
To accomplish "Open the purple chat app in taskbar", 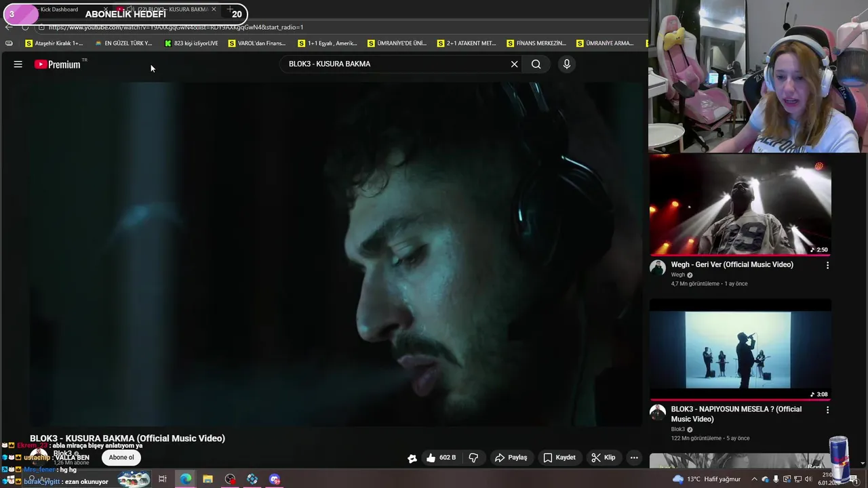I will point(275,479).
